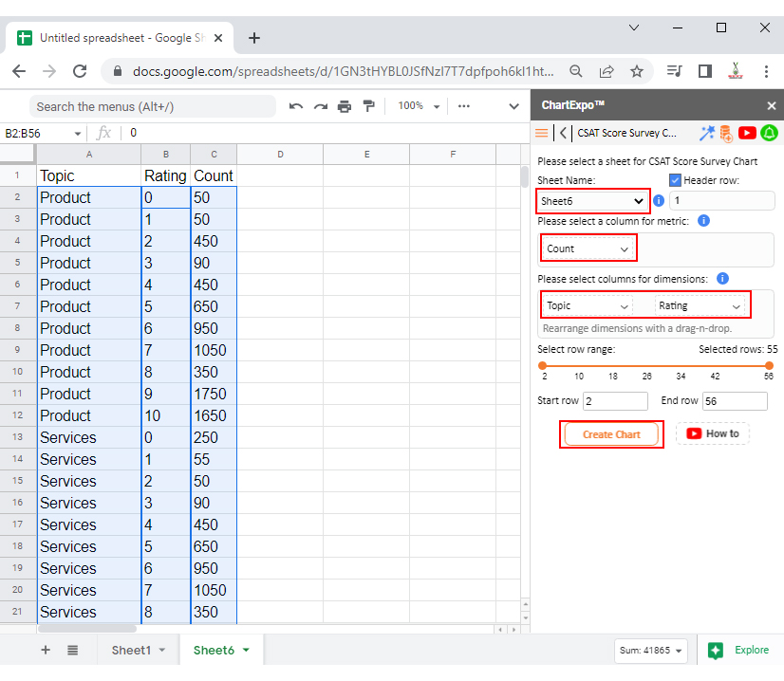The height and width of the screenshot is (681, 784).
Task: Open Chrome three-dot menu
Action: (x=766, y=71)
